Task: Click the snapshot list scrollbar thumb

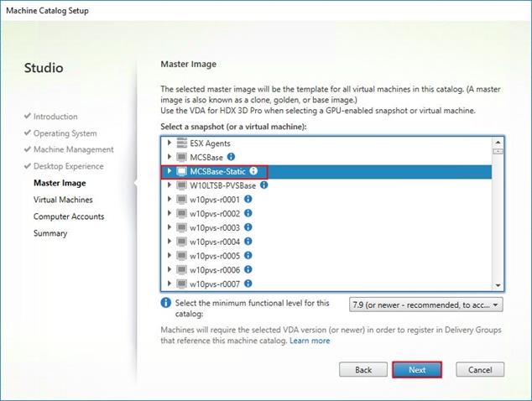Action: tap(498, 151)
